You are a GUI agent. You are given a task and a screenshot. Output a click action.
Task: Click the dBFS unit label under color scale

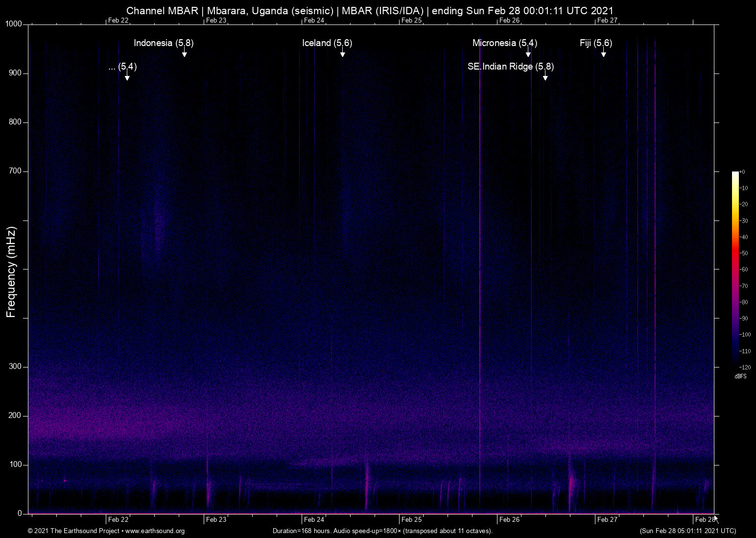pyautogui.click(x=740, y=376)
